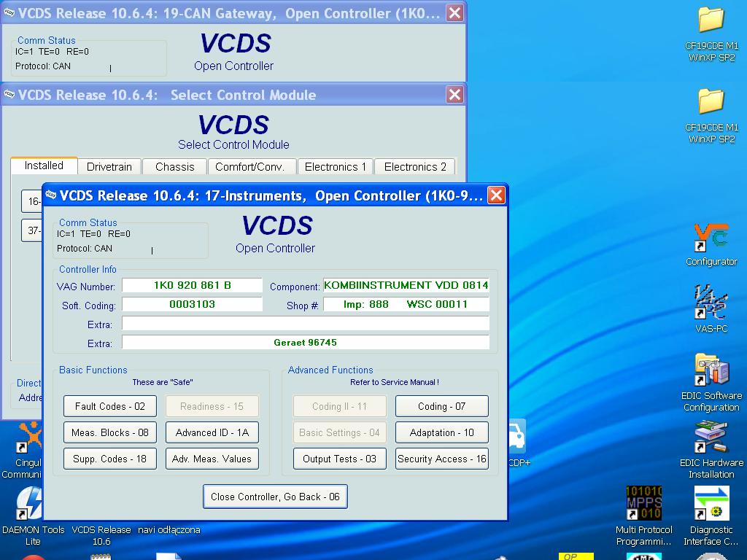Close the 17-Instruments Open Controller window
747x560 pixels.
[x=496, y=195]
